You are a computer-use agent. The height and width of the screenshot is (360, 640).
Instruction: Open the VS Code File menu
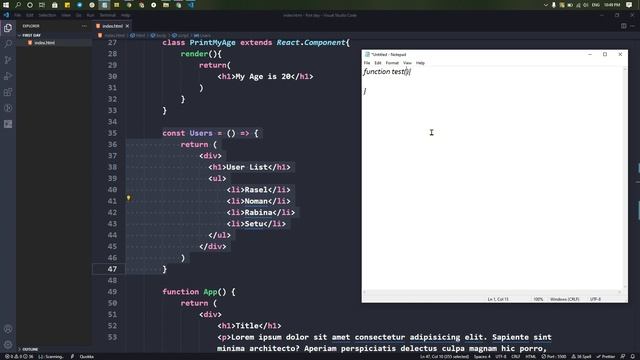18,15
